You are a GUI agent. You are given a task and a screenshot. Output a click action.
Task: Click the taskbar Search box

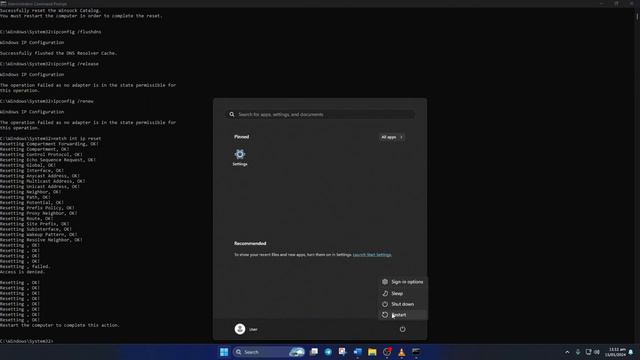coord(269,352)
